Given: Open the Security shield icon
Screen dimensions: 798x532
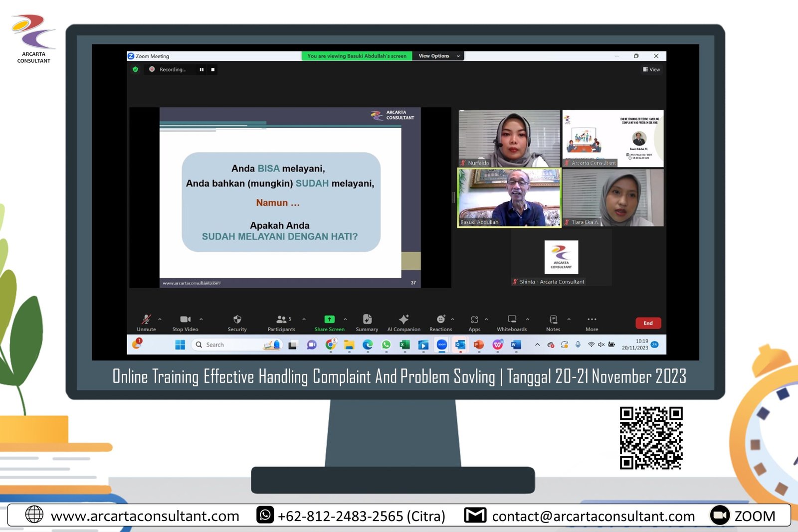Looking at the screenshot, I should 237,320.
